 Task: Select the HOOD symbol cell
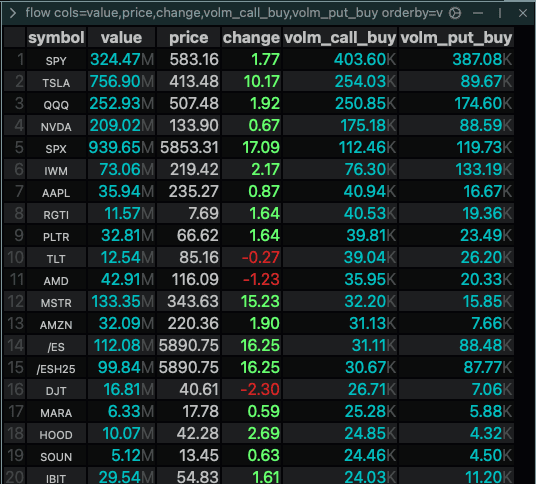click(x=56, y=434)
